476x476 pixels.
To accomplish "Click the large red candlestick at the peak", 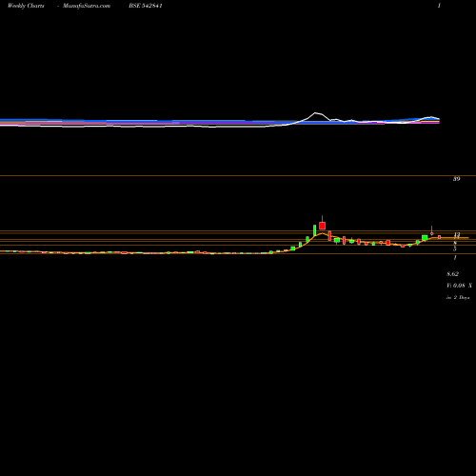I will (x=323, y=226).
